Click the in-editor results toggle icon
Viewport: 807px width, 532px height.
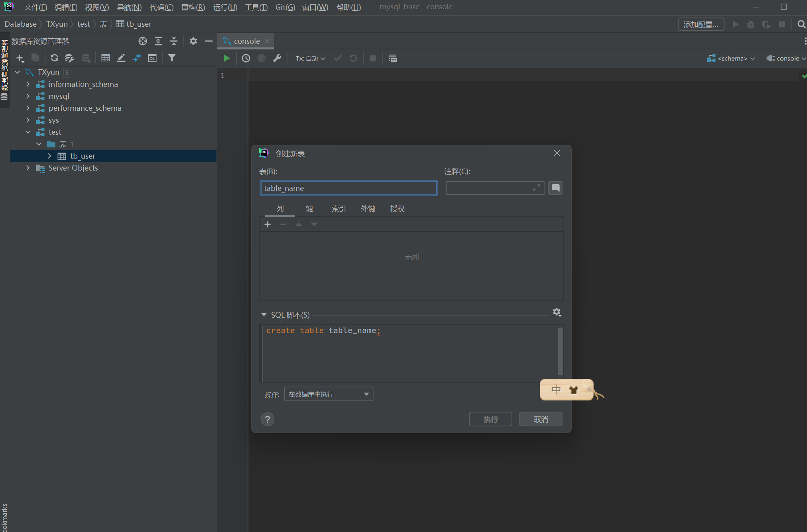(393, 58)
